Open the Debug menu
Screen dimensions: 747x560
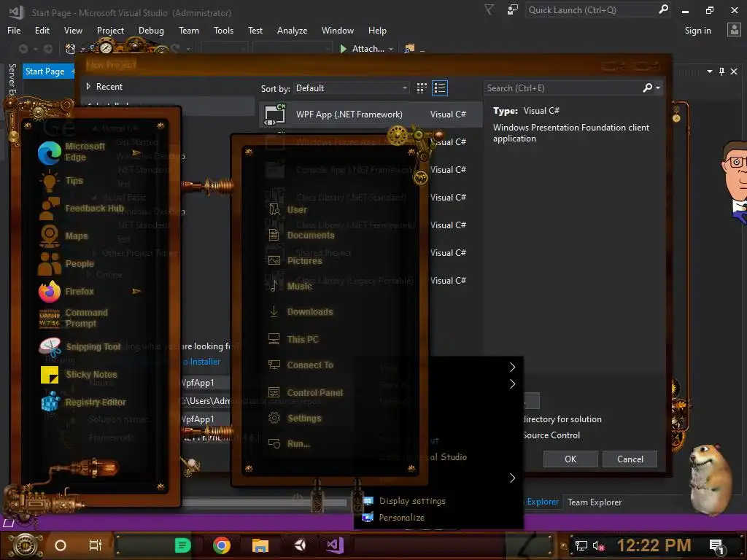pos(151,31)
